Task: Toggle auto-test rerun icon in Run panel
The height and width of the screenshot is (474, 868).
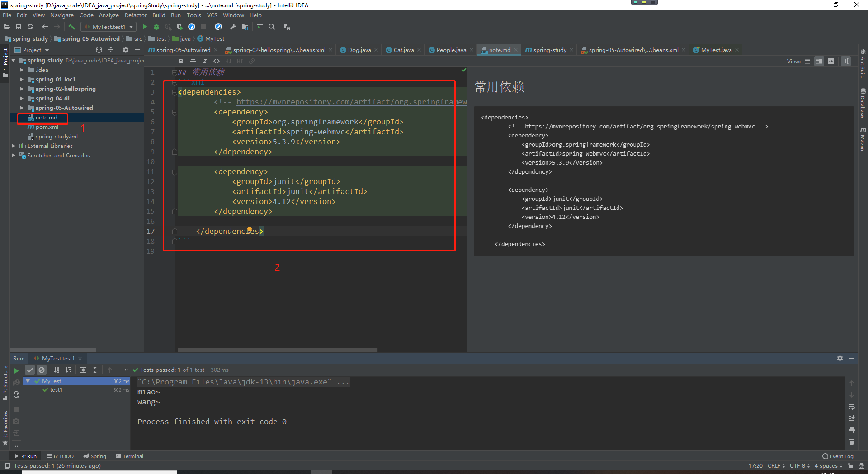Action: coord(16,394)
